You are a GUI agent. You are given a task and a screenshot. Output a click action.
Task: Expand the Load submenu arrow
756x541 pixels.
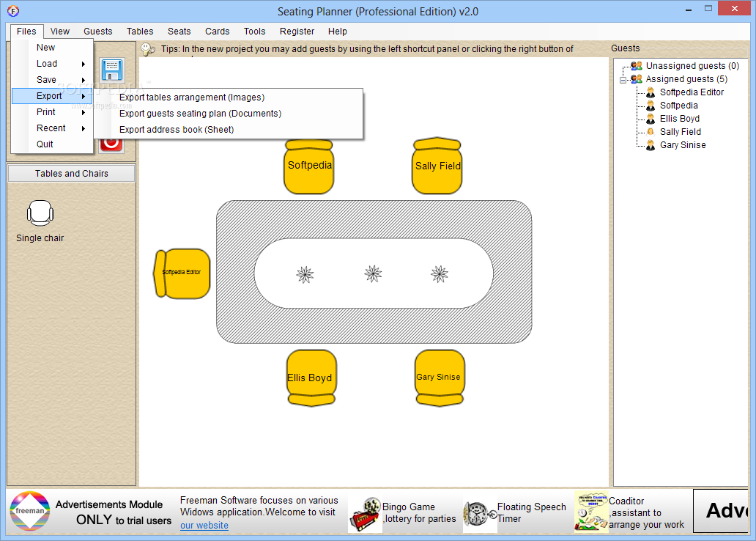[84, 65]
